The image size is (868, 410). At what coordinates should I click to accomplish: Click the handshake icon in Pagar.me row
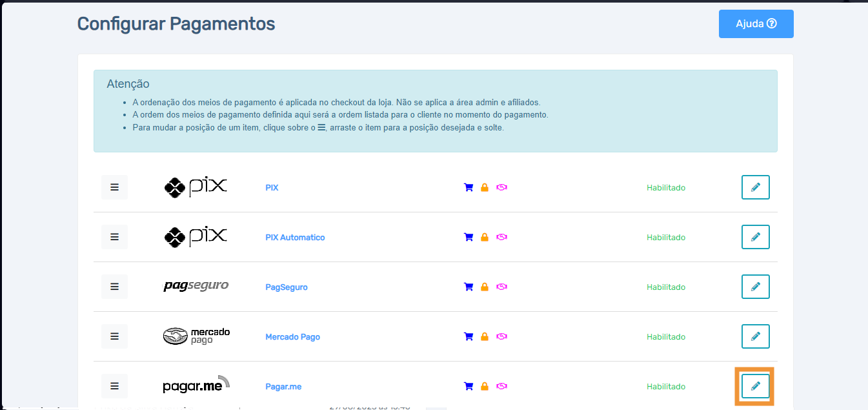point(501,386)
